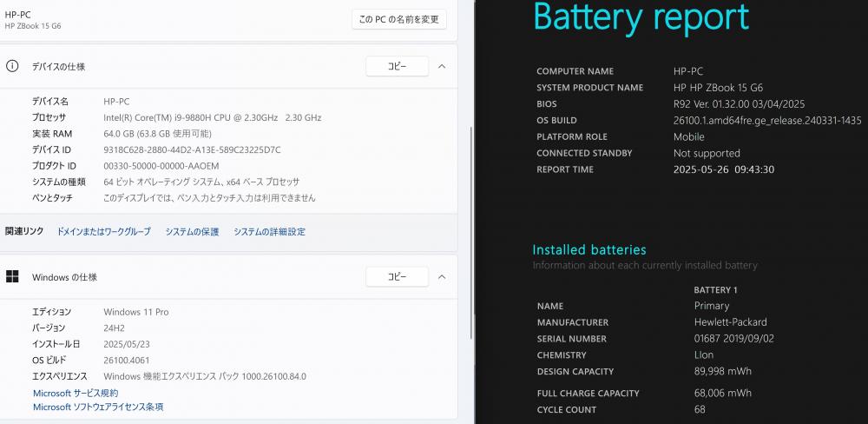Screen dimensions: 868x424
Task: Select the OS ビルド value 26100.4061
Action: click(127, 361)
